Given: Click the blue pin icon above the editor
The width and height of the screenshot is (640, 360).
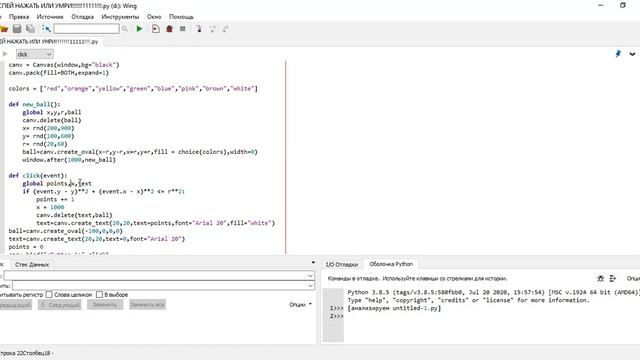Looking at the screenshot, I should [618, 54].
